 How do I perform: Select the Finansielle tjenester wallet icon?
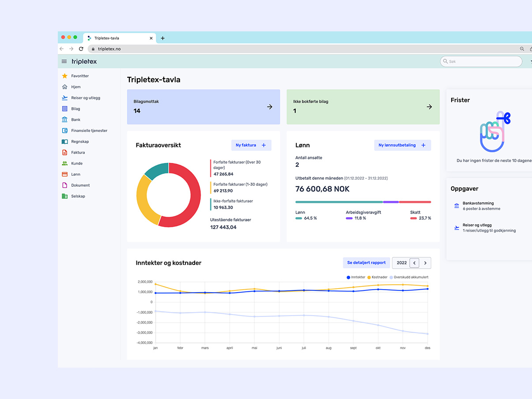click(x=65, y=131)
